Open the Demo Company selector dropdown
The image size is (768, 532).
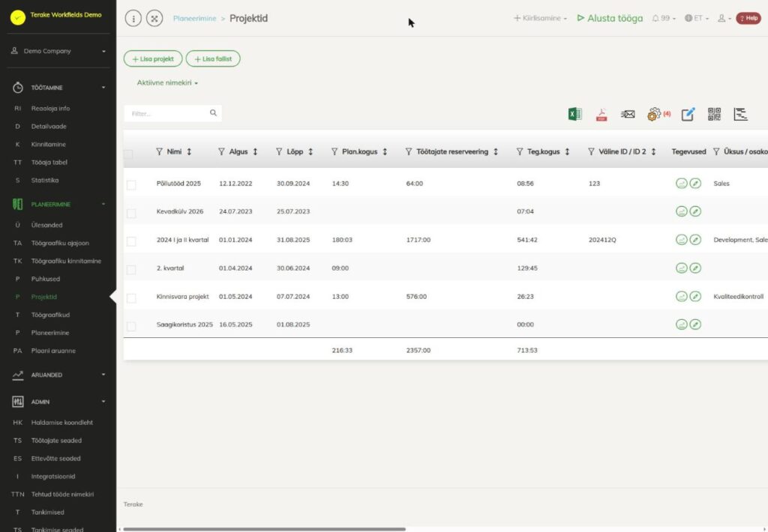(58, 51)
